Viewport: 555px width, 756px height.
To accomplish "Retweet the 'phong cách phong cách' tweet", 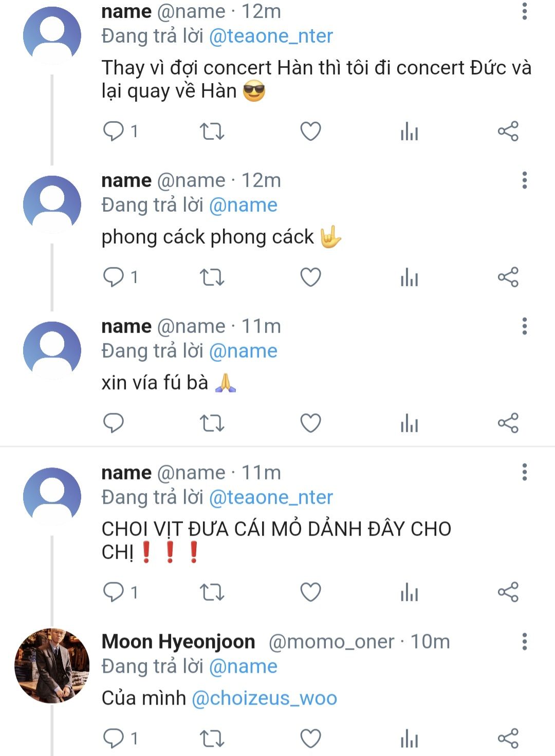I will click(x=212, y=278).
